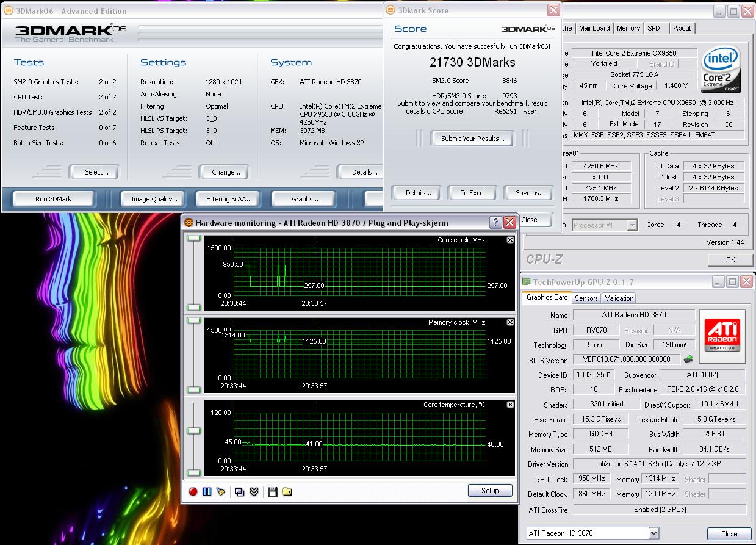Click Submit Your Results... button
Viewport: 756px width, 545px height.
pos(473,139)
